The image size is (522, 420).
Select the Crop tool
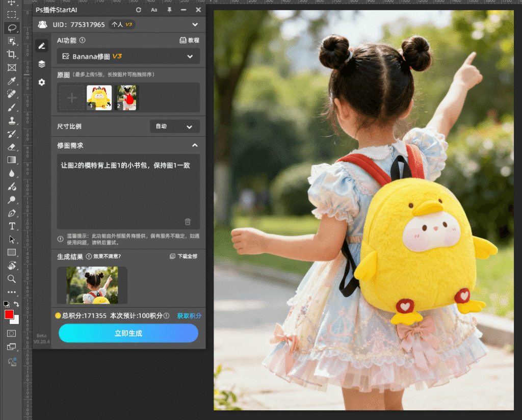12,55
